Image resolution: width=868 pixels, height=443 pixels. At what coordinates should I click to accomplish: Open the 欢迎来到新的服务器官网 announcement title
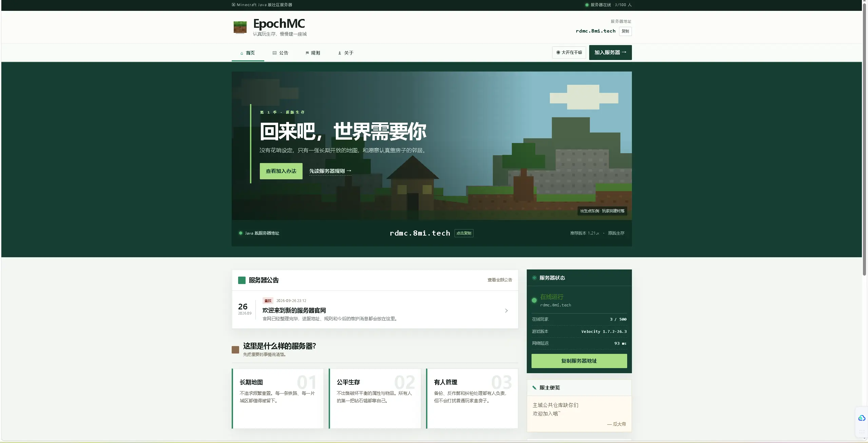coord(294,310)
